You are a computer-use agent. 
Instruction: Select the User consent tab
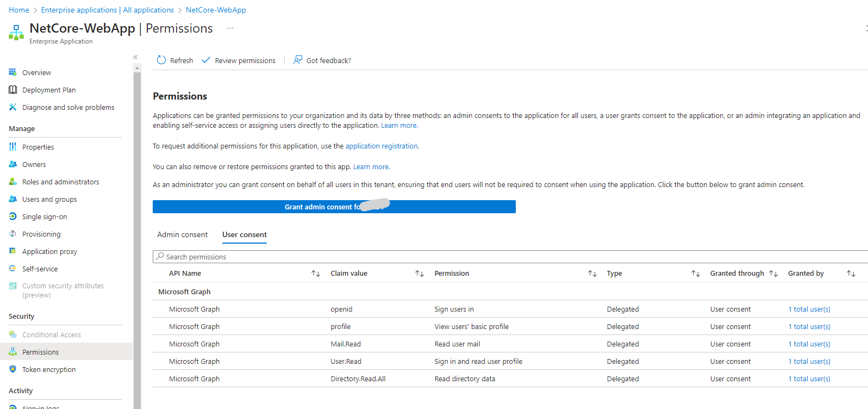click(x=245, y=235)
